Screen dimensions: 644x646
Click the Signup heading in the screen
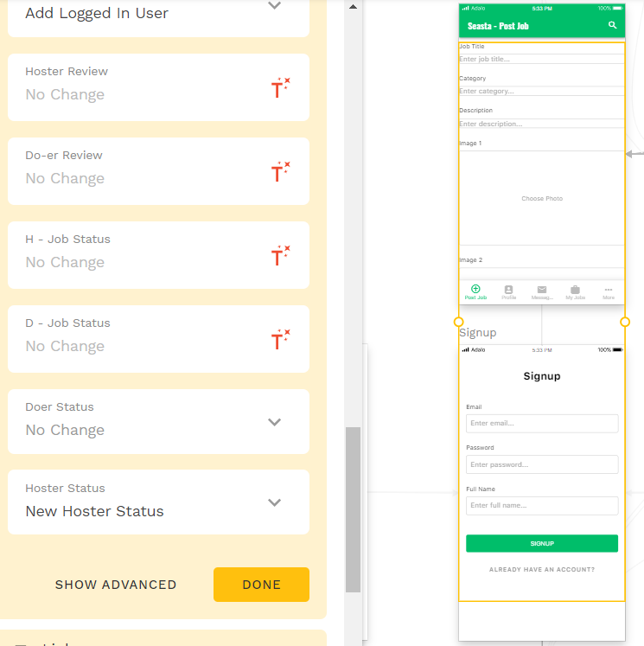pos(542,376)
